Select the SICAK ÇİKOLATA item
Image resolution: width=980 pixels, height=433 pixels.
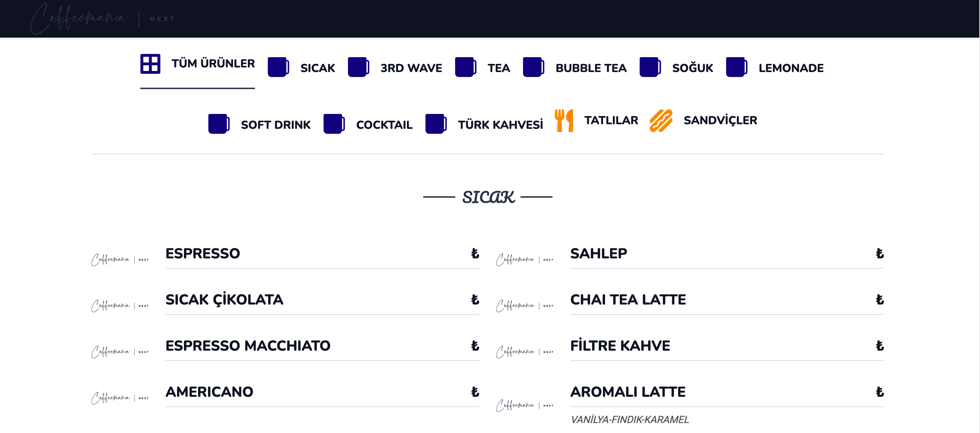322,300
